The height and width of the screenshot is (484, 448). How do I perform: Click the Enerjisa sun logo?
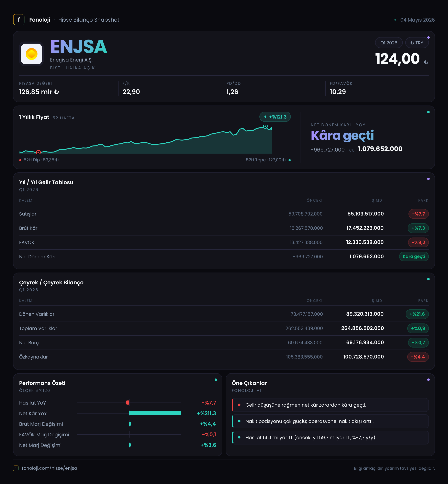pyautogui.click(x=32, y=54)
